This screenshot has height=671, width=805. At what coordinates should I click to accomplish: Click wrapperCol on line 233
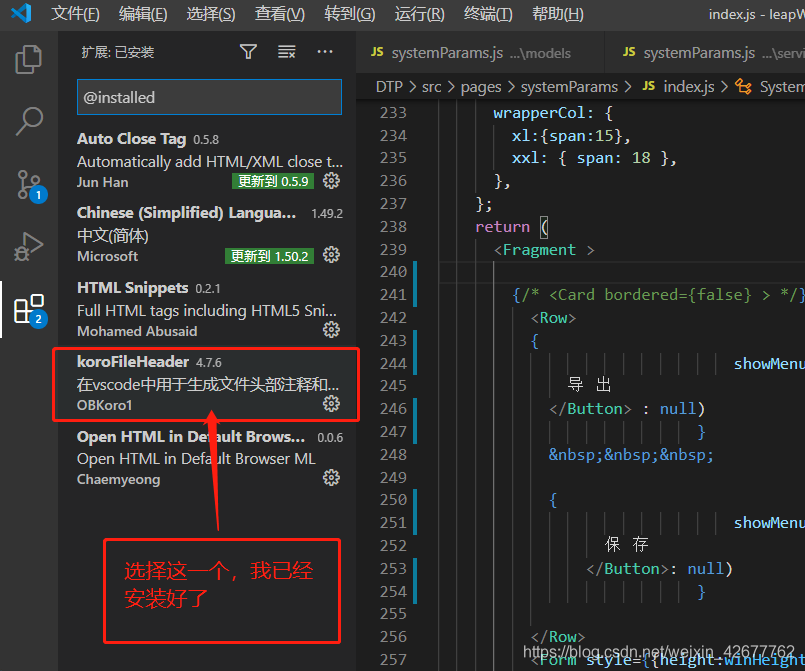click(x=539, y=112)
